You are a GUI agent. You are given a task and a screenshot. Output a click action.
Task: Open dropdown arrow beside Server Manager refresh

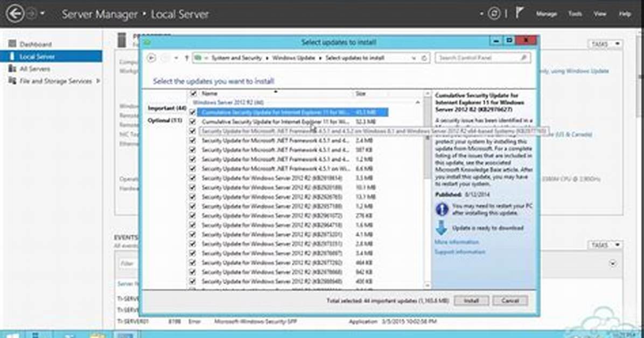481,13
